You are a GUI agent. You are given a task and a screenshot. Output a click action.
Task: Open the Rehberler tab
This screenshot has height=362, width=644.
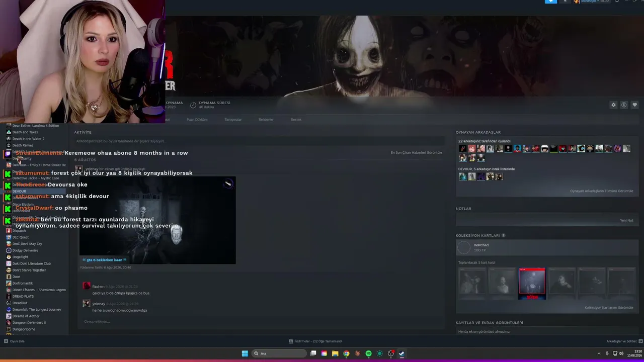click(266, 120)
